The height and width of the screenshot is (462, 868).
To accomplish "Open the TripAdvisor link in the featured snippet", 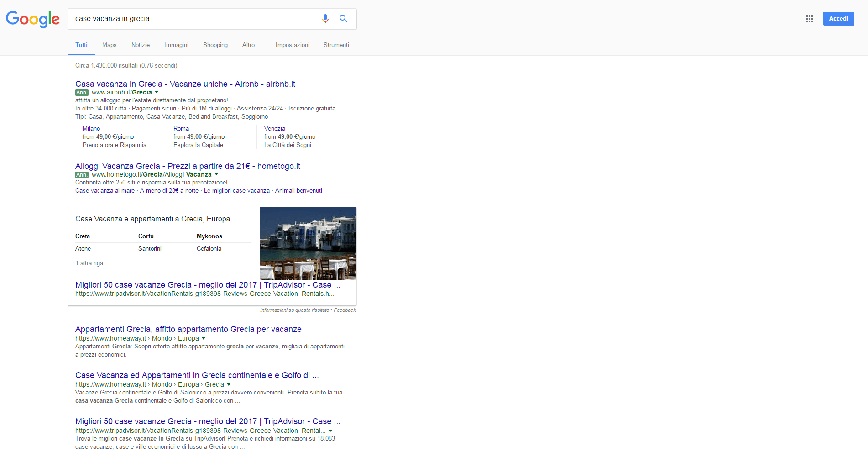I will click(x=208, y=285).
